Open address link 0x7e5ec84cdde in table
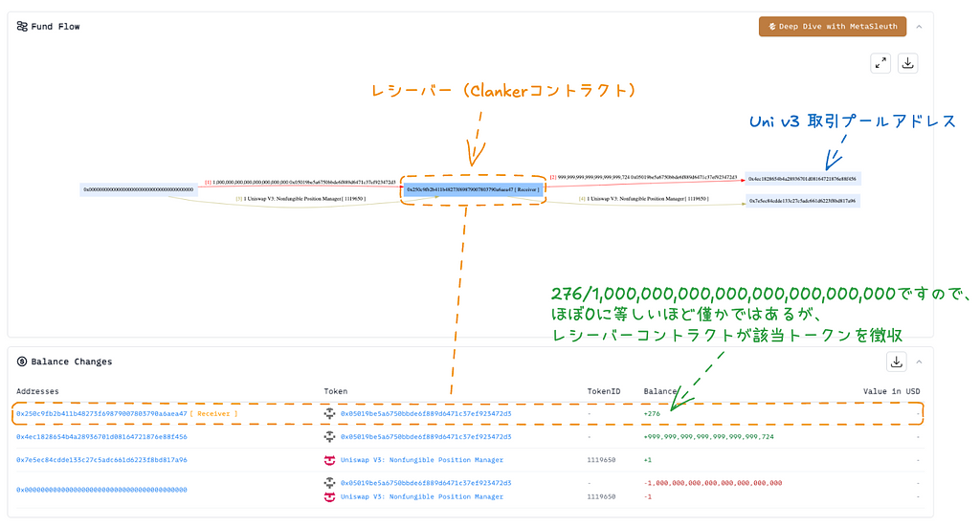The height and width of the screenshot is (527, 980). click(100, 460)
